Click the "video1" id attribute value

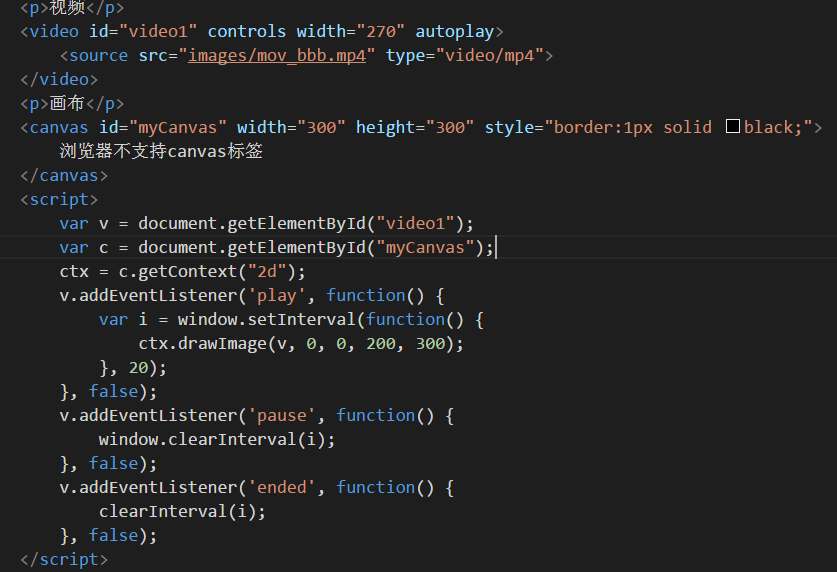[x=158, y=31]
